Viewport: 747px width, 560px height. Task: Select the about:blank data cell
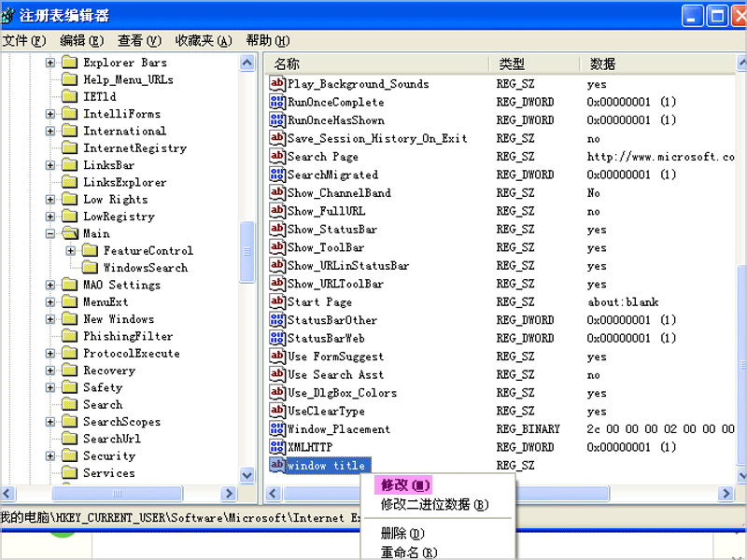click(x=623, y=301)
